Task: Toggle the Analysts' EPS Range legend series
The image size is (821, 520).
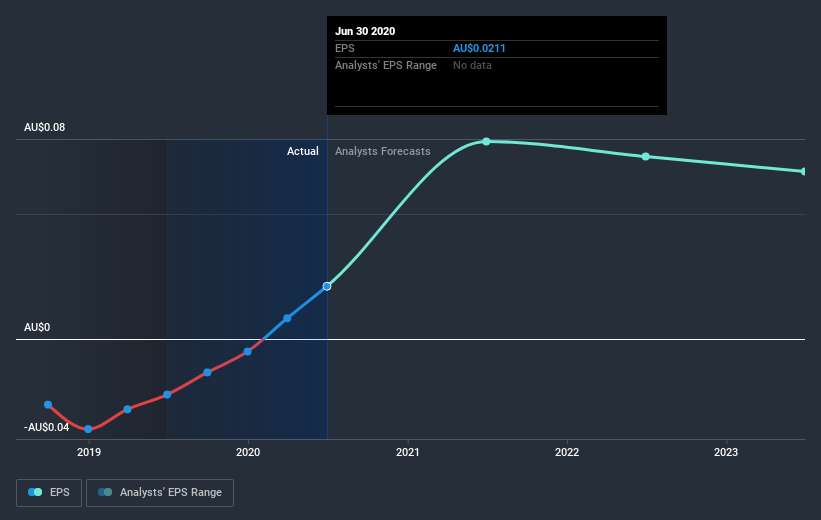Action: [160, 492]
